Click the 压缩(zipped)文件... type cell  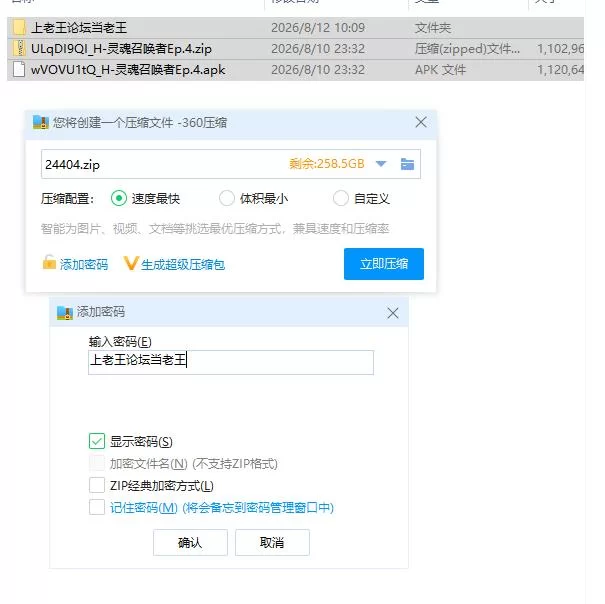tap(467, 49)
